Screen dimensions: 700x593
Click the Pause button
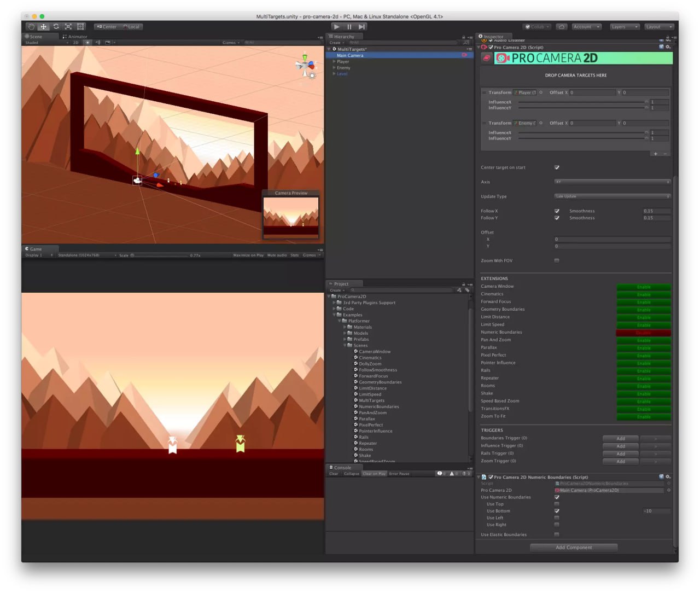[349, 27]
